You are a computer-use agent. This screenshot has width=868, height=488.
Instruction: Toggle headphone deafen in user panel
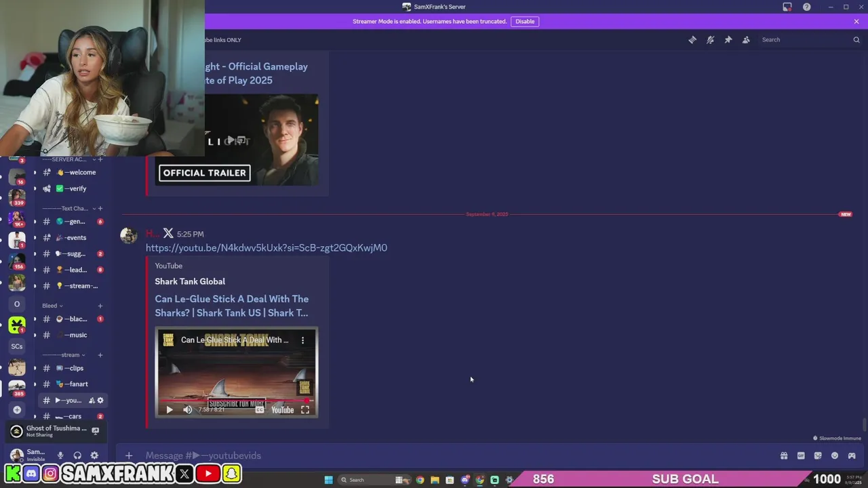[x=77, y=455]
